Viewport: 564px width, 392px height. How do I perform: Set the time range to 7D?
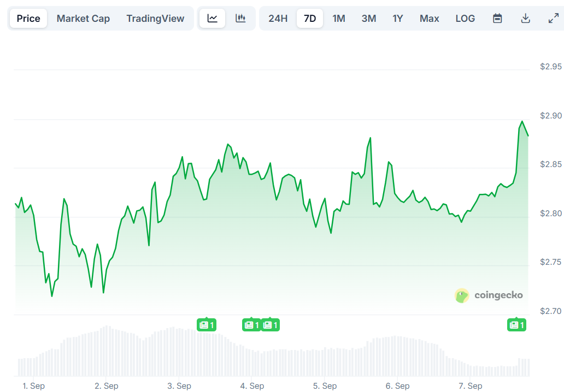[x=310, y=19]
